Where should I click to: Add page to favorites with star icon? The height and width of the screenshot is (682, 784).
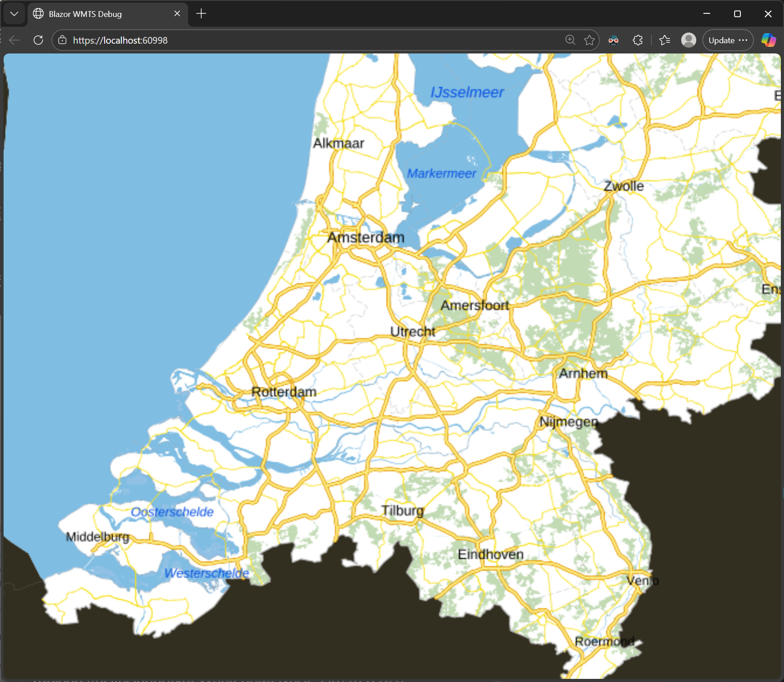(589, 40)
